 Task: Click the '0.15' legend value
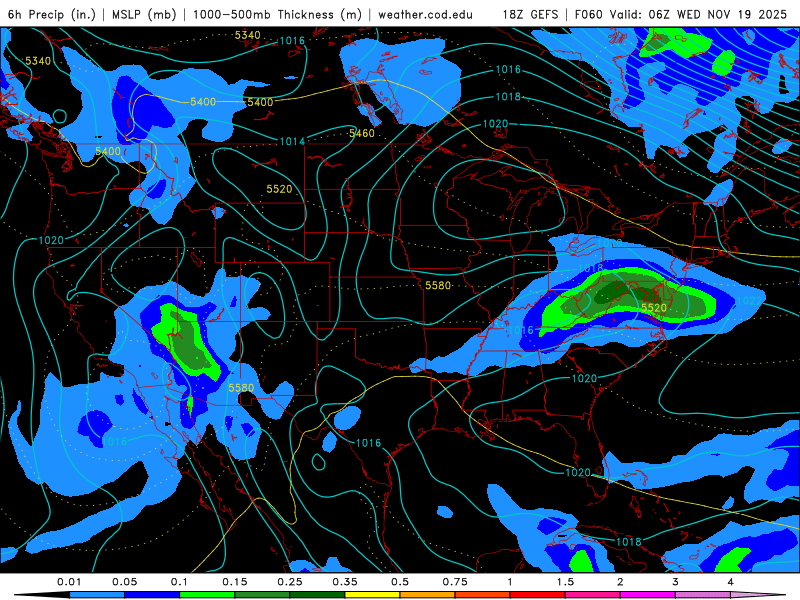pyautogui.click(x=235, y=582)
